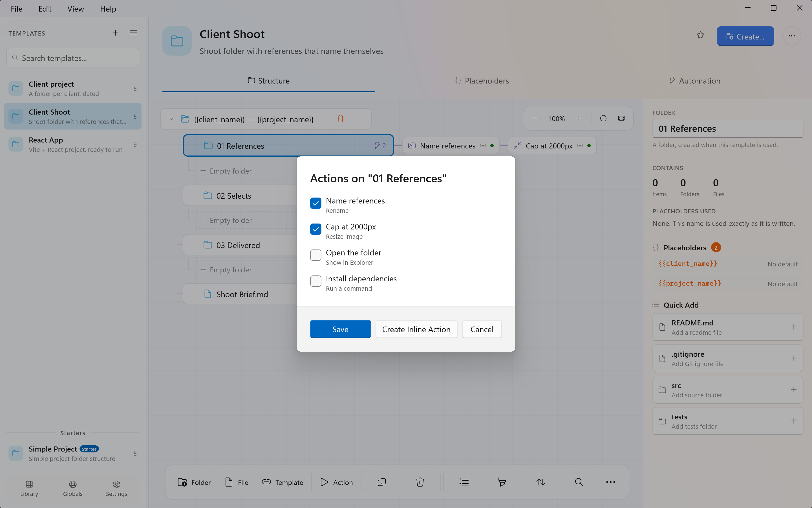Select the 01 References folder node
The height and width of the screenshot is (508, 812).
click(x=288, y=145)
